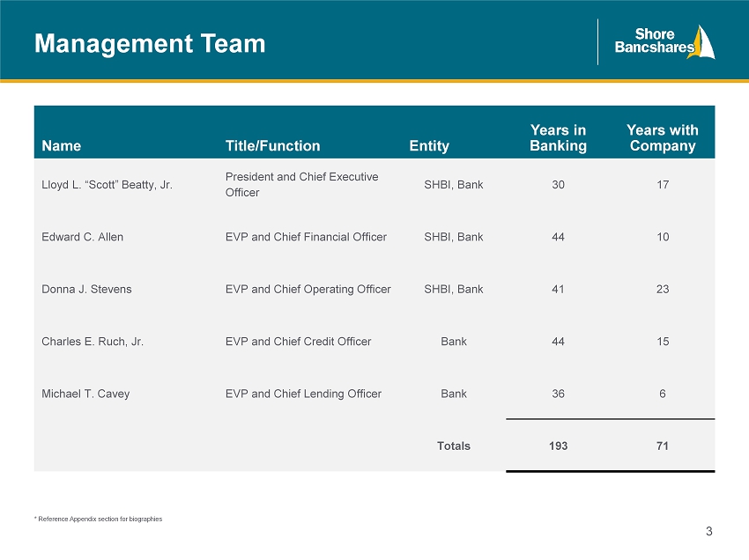Click the Totals row label
Screen dimensions: 749x560
click(x=453, y=446)
